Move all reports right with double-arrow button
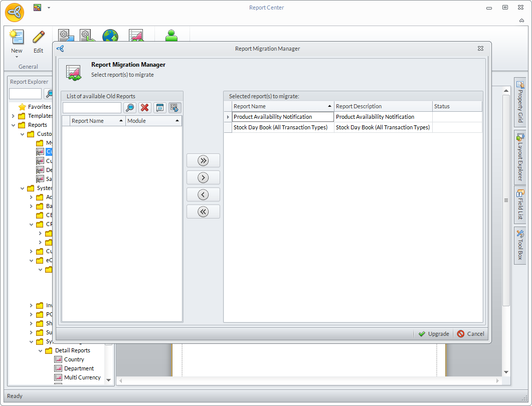532x406 pixels. point(203,160)
